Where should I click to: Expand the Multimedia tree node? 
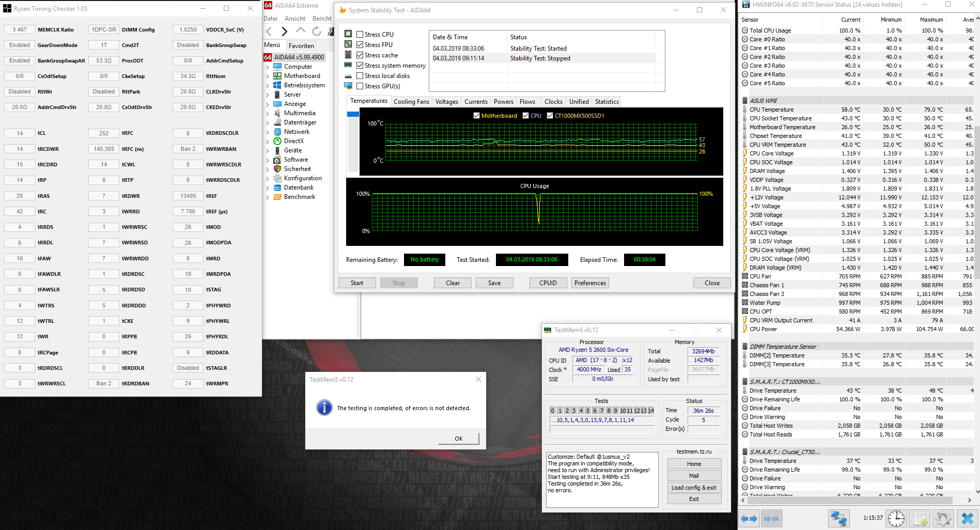[x=268, y=113]
